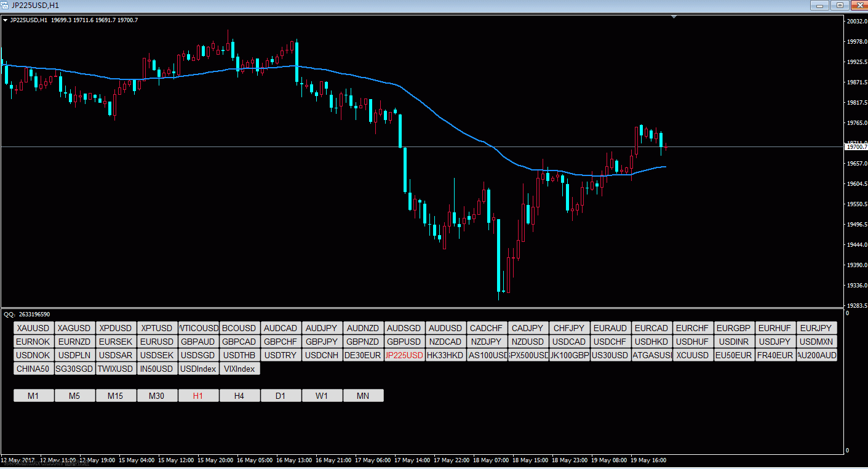Open NZDUSD pair button
868x469 pixels.
coord(528,342)
